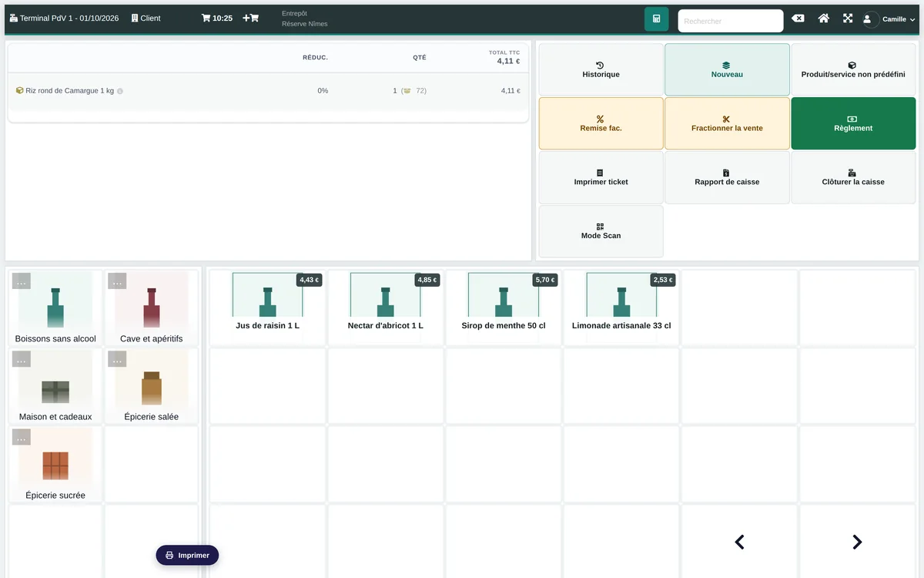Click the Entrepôt Réserve Nîmes label

305,18
